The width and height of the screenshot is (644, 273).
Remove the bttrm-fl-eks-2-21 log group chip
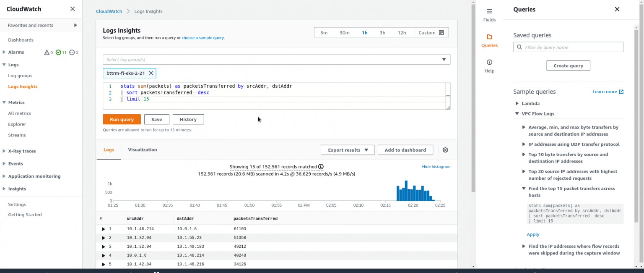point(151,73)
